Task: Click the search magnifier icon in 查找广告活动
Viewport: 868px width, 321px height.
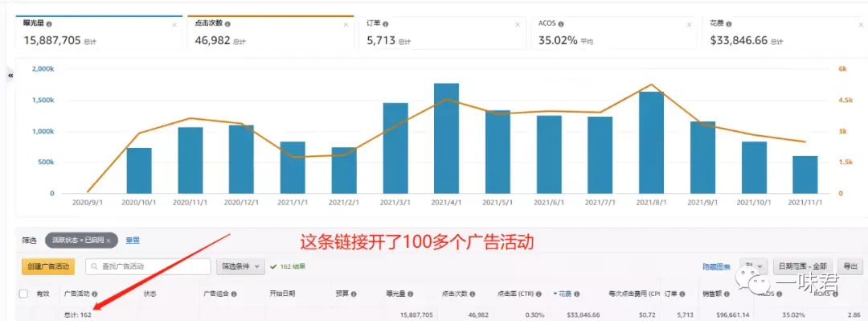Action: pos(95,266)
